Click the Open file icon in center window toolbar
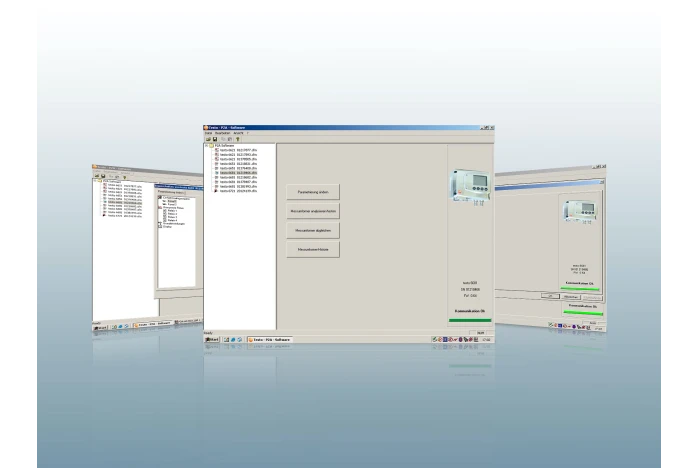The height and width of the screenshot is (468, 697). tap(208, 139)
